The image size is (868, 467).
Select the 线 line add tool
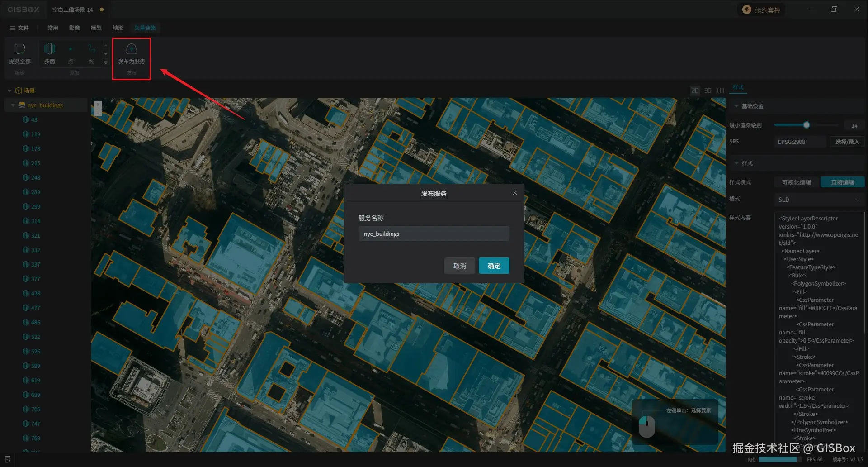click(x=91, y=53)
